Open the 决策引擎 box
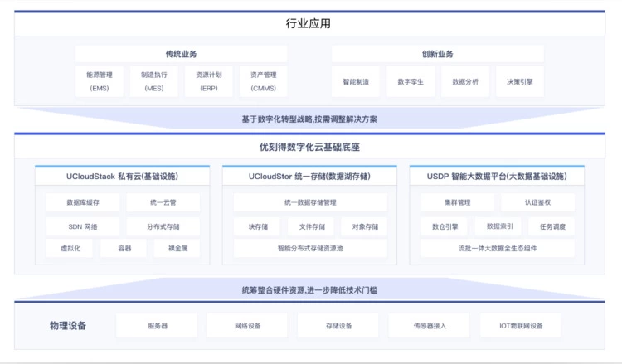The image size is (622, 364). pos(520,82)
